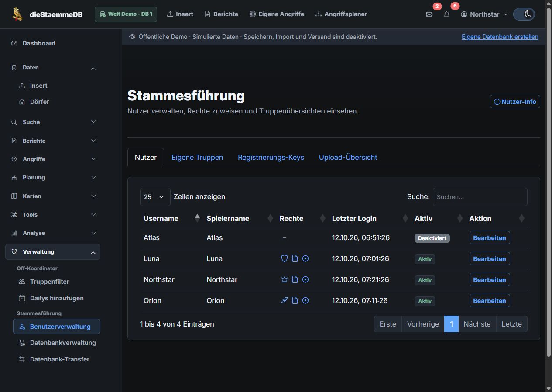Screen dimensions: 552x392
Task: Click Bearbeiten for user Orion
Action: 490,301
